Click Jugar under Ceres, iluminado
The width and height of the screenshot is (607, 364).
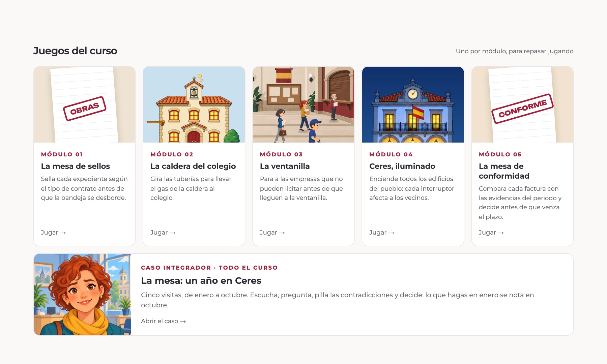pyautogui.click(x=382, y=233)
